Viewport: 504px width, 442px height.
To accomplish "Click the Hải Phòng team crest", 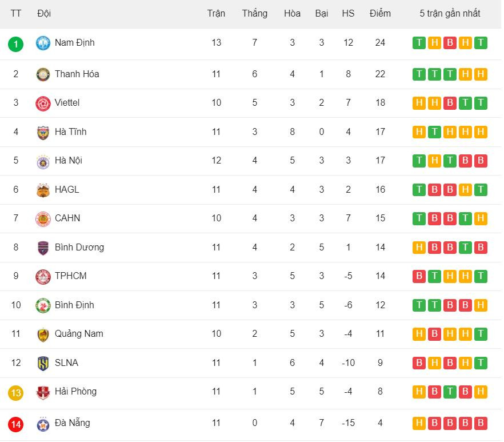I will (43, 392).
